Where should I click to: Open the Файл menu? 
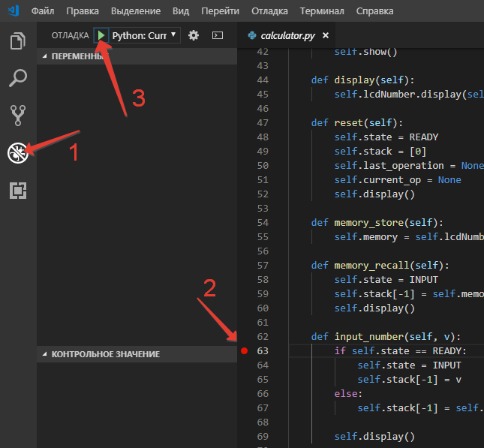(x=43, y=11)
